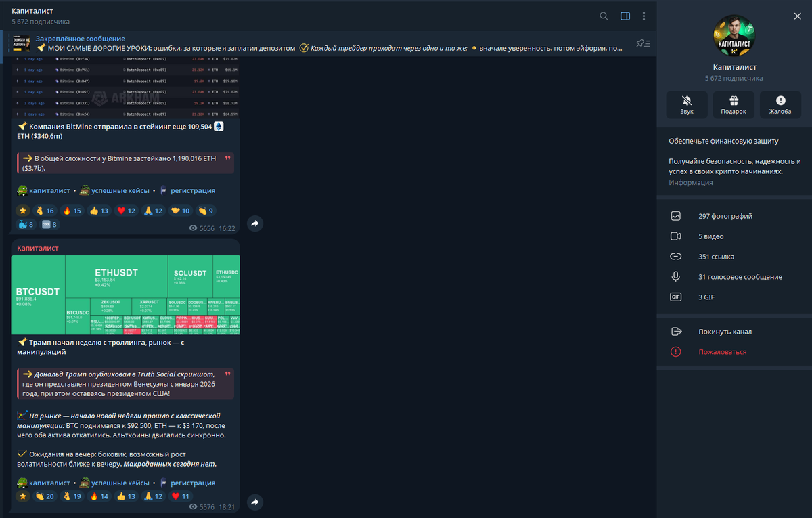Open the Капиталист channel avatar photo

tap(734, 35)
